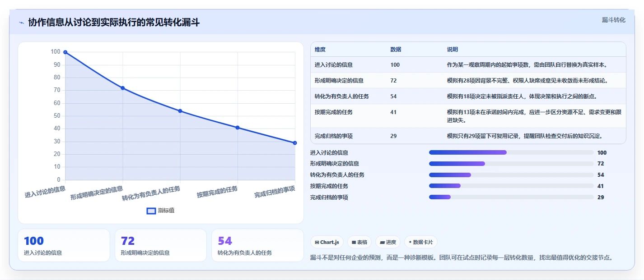The height and width of the screenshot is (280, 644).
Task: Click x-axis label 形成明确决定的信息 on the chart
Action: click(97, 193)
